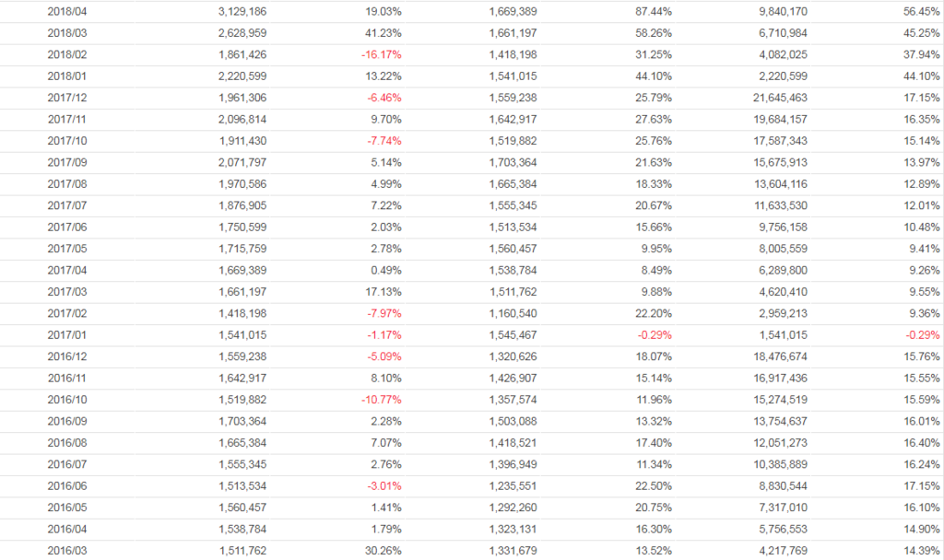This screenshot has width=944, height=560.
Task: Click the 87.44% percentage cell
Action: [654, 12]
